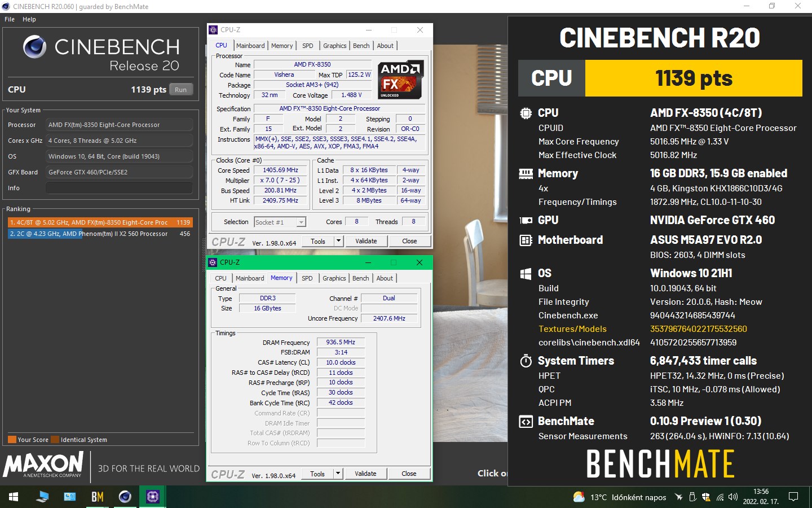Switch to Graphics tab in upper CPU-Z window

[335, 46]
